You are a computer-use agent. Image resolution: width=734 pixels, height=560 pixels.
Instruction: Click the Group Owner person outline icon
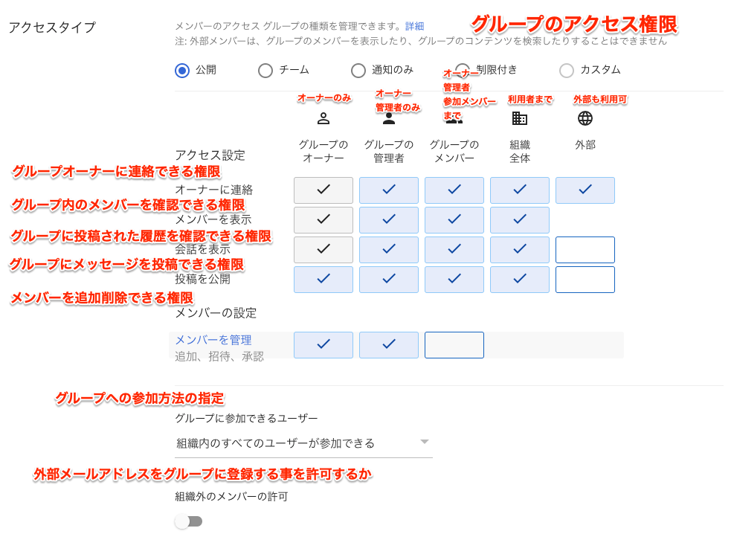(x=323, y=118)
